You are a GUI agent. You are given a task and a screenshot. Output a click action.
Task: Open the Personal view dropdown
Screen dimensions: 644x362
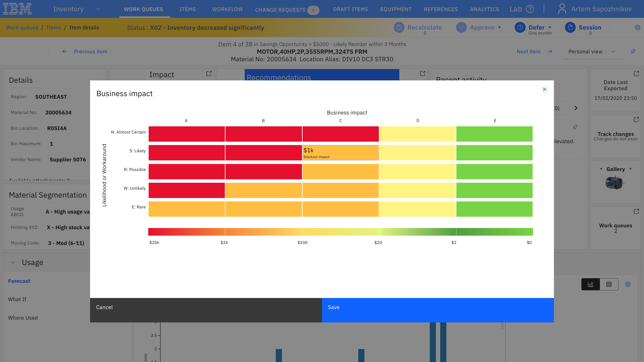613,52
